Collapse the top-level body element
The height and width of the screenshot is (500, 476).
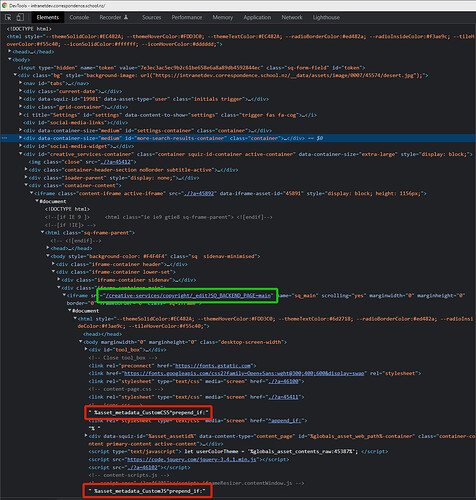tap(10, 60)
